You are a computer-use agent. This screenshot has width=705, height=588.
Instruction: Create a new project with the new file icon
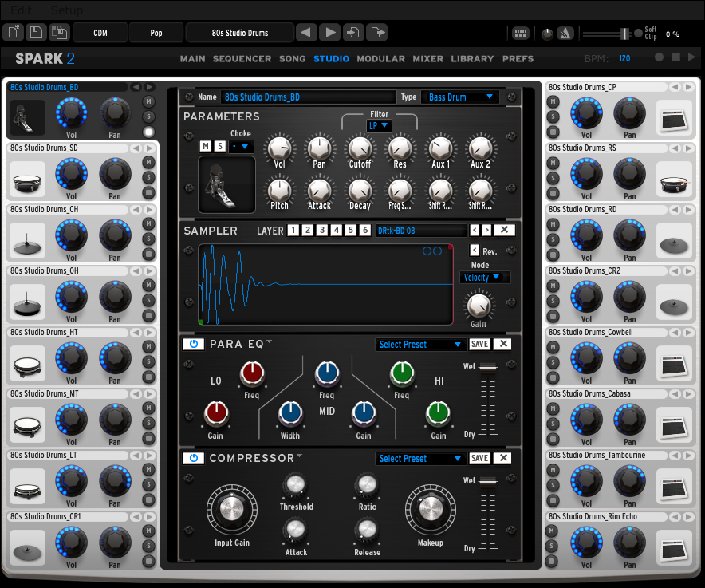(14, 32)
